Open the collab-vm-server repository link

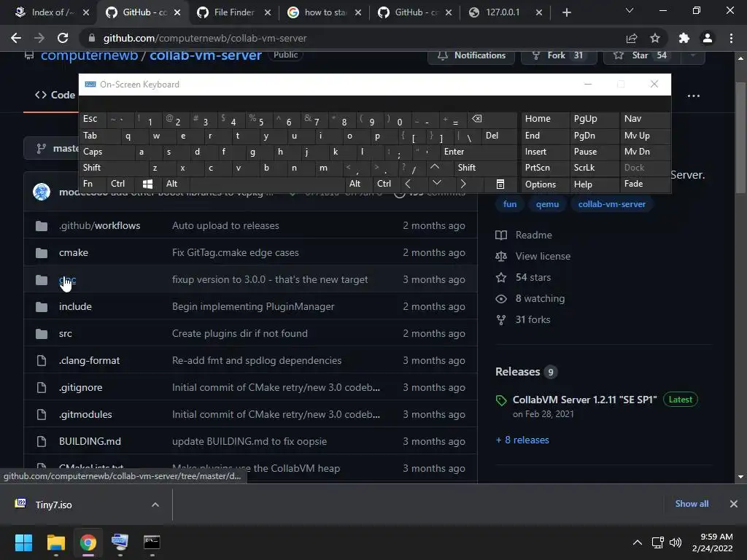pyautogui.click(x=205, y=55)
